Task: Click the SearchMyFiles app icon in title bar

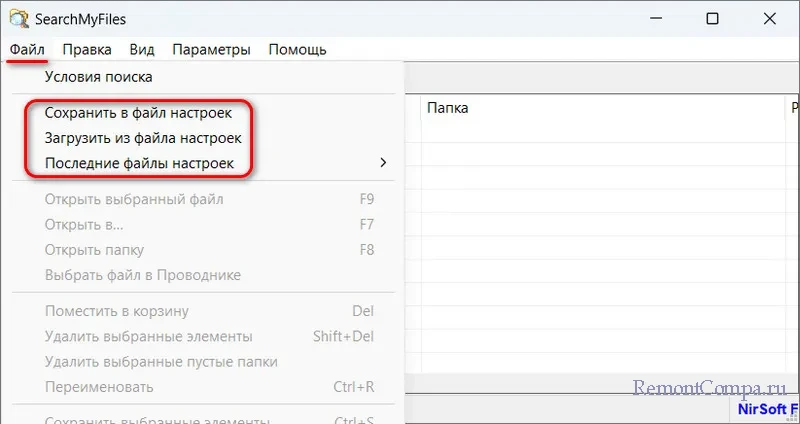Action: pos(17,19)
